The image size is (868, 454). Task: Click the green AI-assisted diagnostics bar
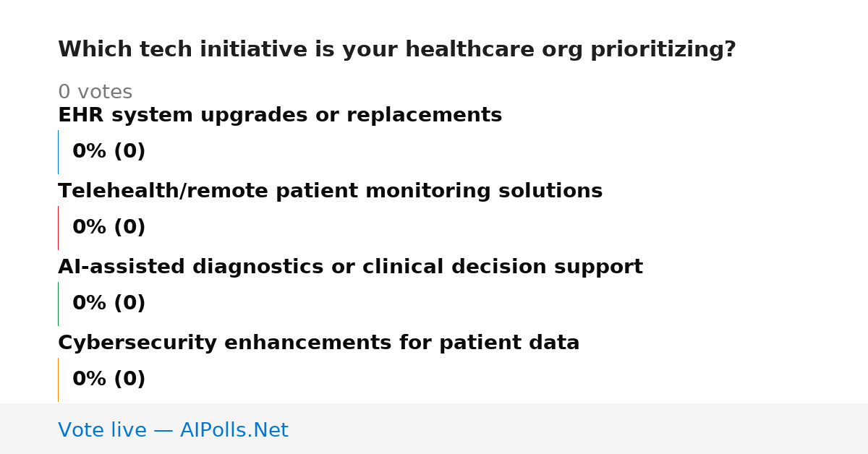pyautogui.click(x=58, y=304)
